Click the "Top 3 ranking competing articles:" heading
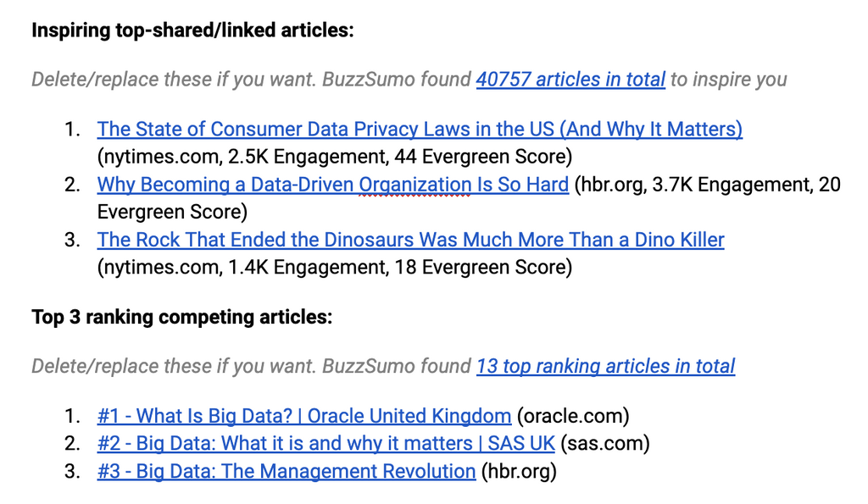 tap(181, 318)
